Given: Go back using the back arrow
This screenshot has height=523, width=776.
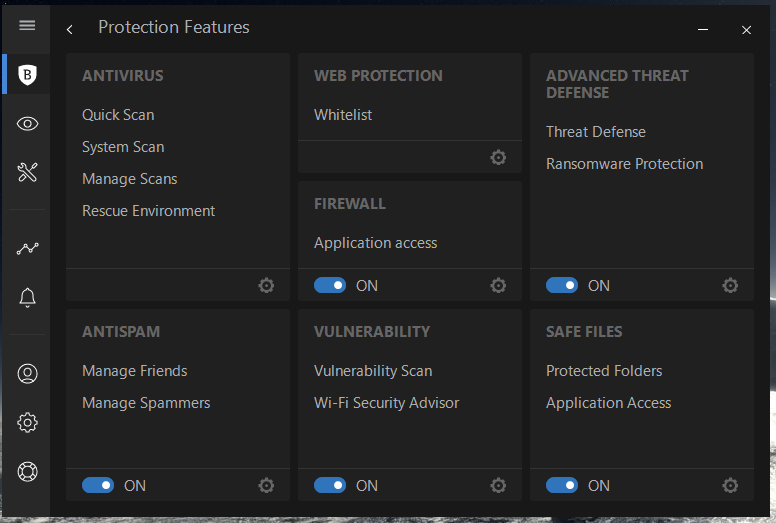Looking at the screenshot, I should [x=70, y=29].
